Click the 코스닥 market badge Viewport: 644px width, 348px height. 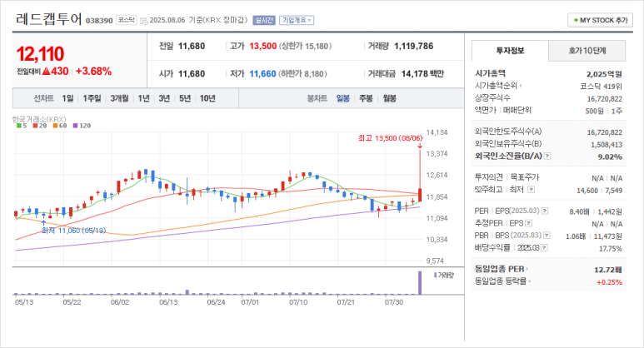pyautogui.click(x=127, y=20)
